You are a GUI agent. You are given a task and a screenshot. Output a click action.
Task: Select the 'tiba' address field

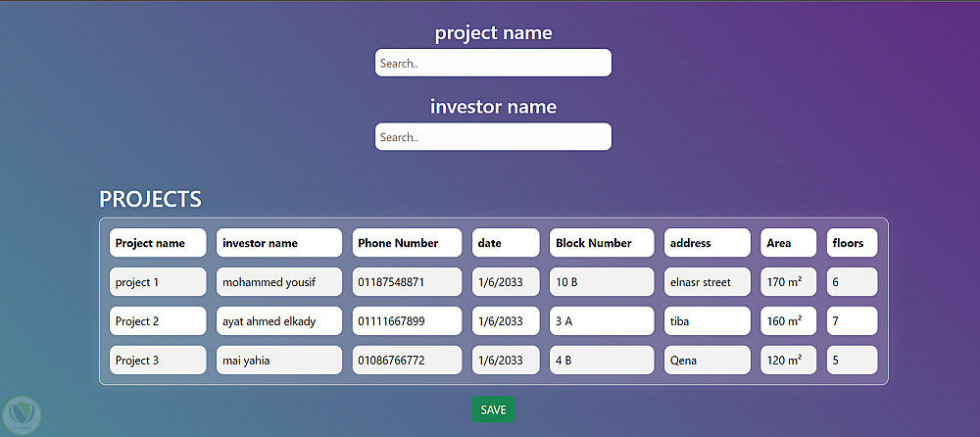point(708,321)
